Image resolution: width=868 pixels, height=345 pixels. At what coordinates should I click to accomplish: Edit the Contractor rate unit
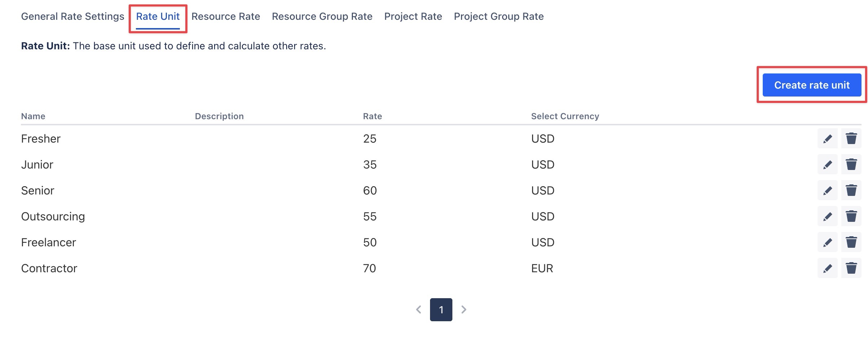(x=827, y=268)
